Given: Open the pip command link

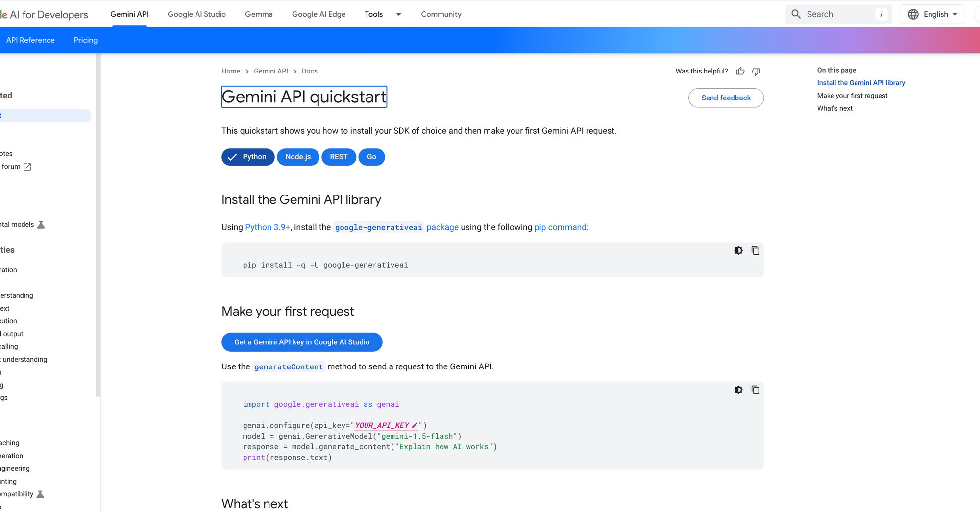Looking at the screenshot, I should click(x=560, y=227).
